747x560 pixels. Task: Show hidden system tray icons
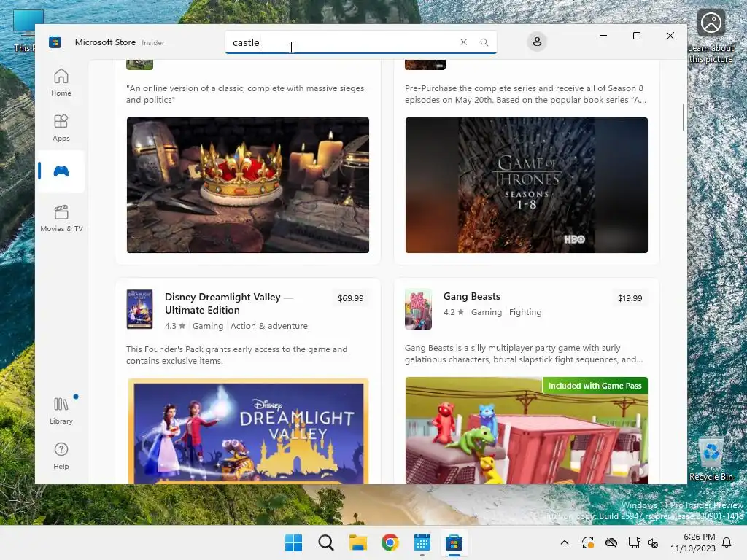565,542
